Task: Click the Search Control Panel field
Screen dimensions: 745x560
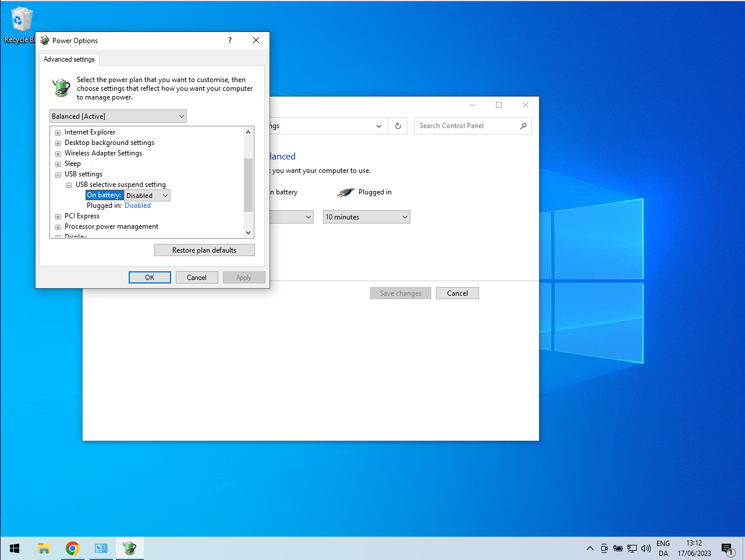Action: coord(467,126)
